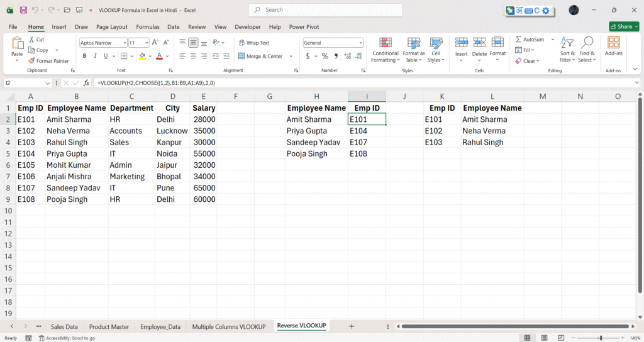Image resolution: width=644 pixels, height=342 pixels.
Task: Click the Copy icon
Action: coord(31,50)
